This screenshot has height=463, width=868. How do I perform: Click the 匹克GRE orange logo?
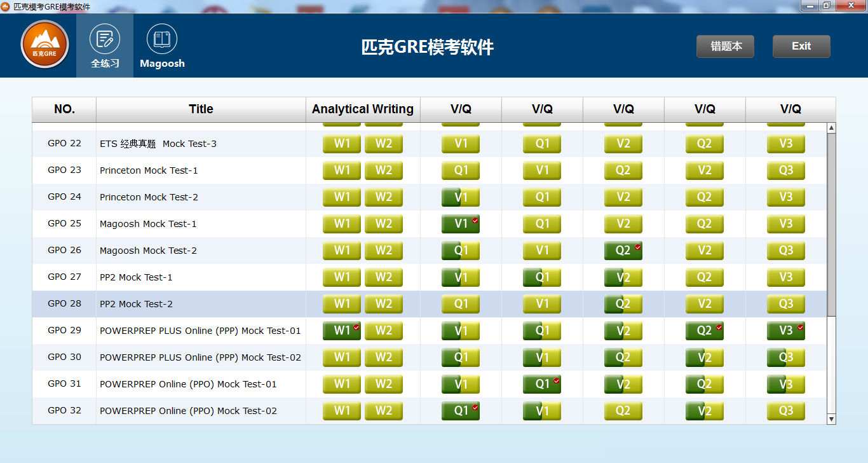44,45
